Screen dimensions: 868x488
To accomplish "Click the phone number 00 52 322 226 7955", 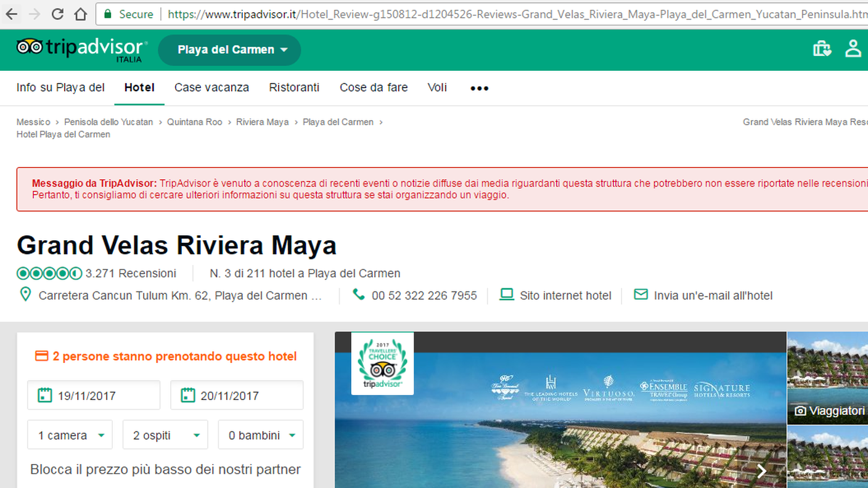I will (424, 296).
